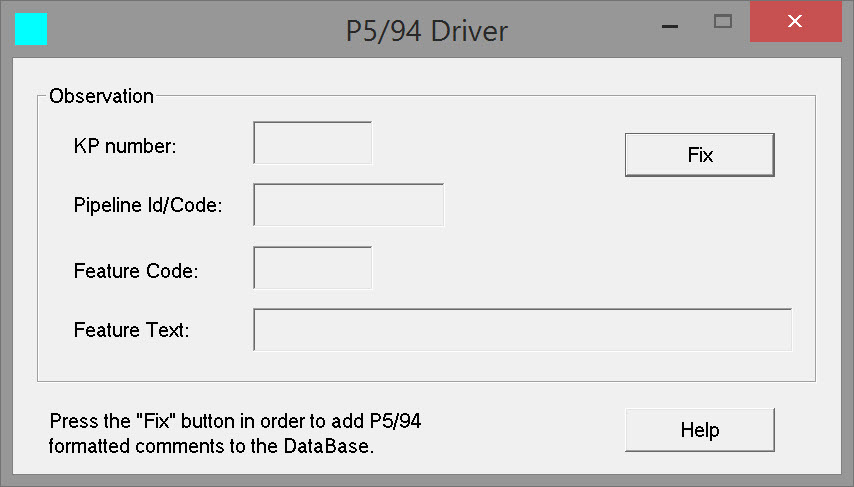Click the "KP number:" label
The width and height of the screenshot is (854, 487).
click(x=125, y=146)
